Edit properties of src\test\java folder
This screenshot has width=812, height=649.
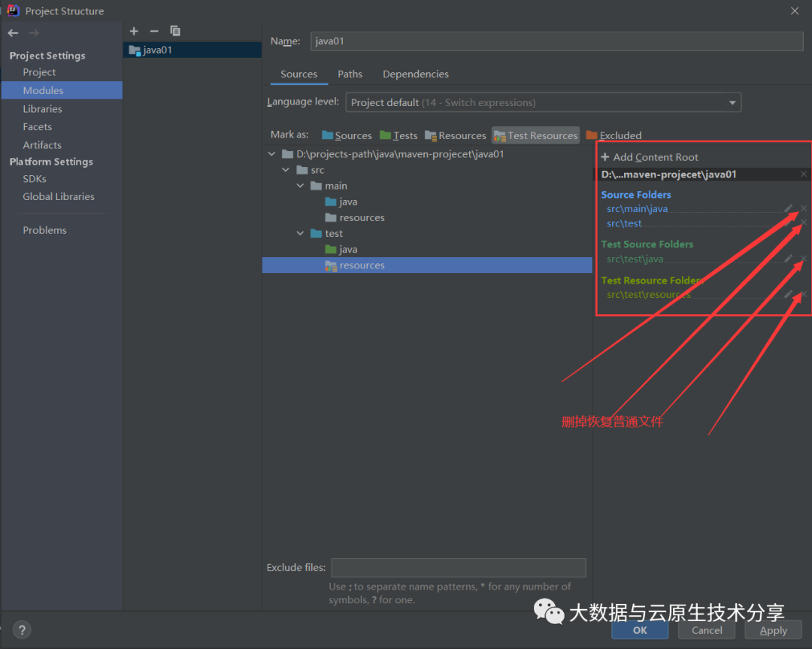[x=788, y=259]
